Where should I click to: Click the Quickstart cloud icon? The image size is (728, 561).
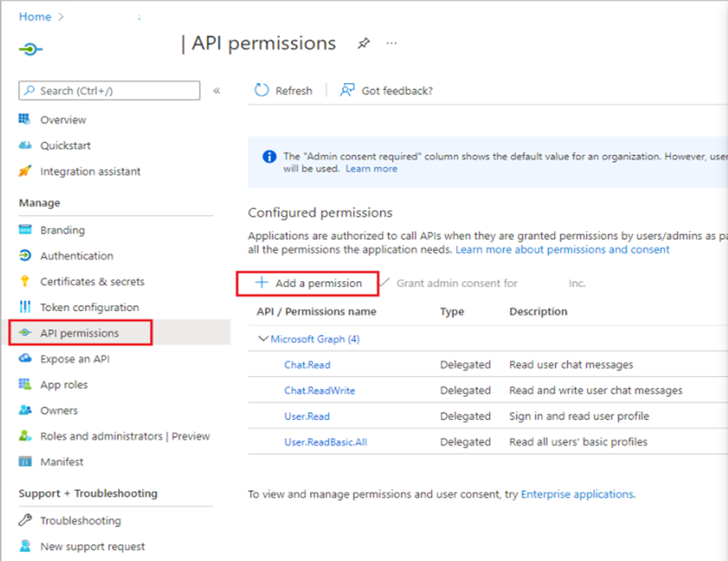pyautogui.click(x=25, y=145)
